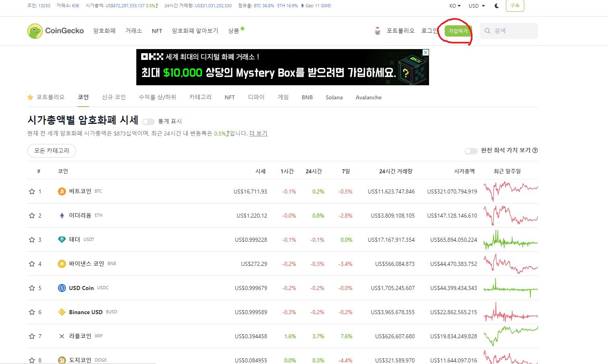Switch to the Avalanche tab

368,97
